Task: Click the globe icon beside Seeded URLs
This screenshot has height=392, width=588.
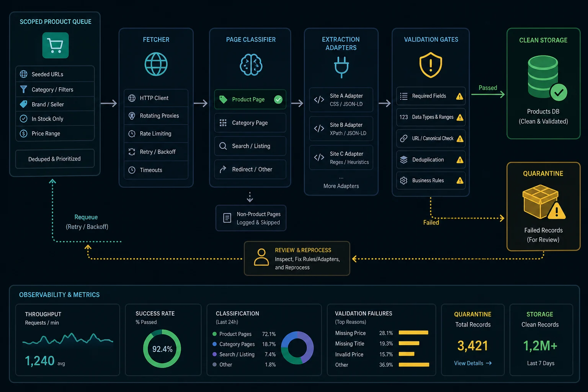Action: click(23, 74)
